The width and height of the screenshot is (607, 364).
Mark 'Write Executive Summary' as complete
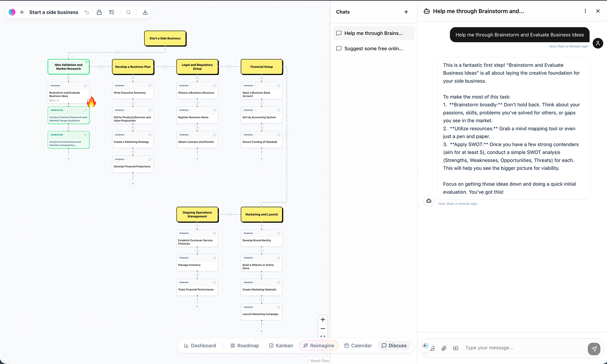(x=149, y=86)
